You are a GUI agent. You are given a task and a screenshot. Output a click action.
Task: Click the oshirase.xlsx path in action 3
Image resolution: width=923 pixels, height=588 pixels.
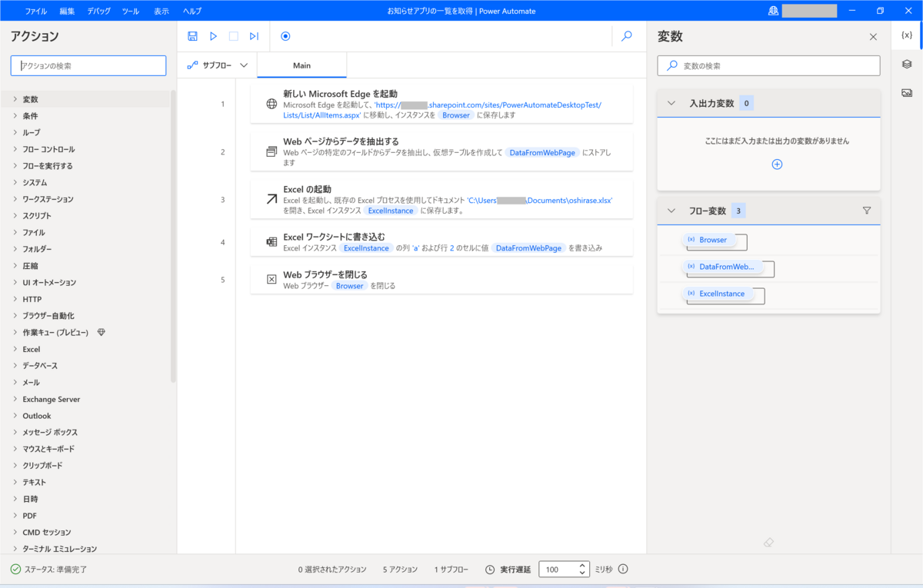coord(539,200)
